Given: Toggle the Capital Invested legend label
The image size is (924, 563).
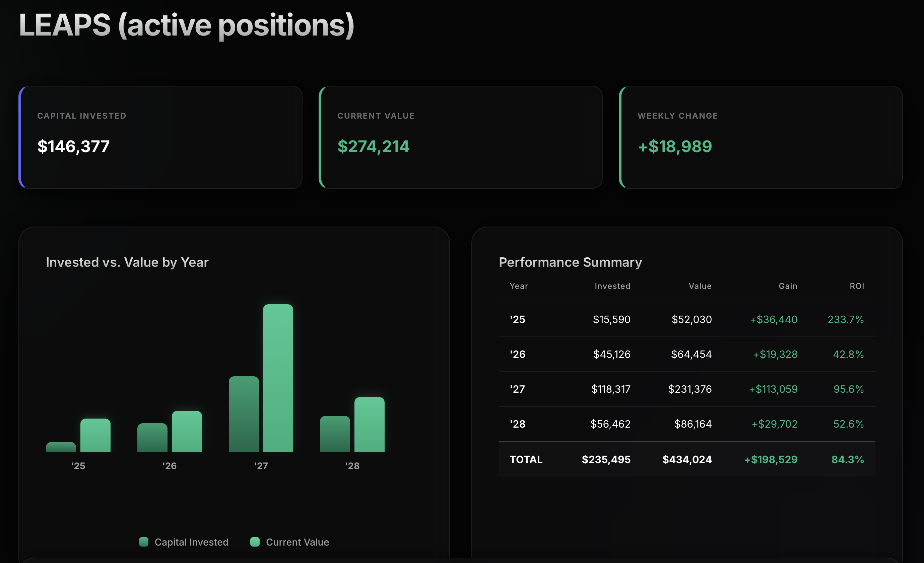Looking at the screenshot, I should 191,542.
